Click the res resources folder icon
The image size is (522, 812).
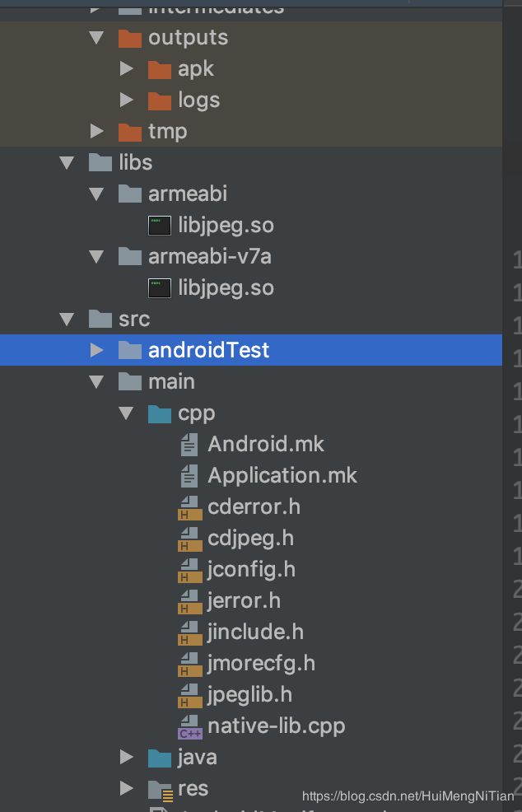coord(161,790)
